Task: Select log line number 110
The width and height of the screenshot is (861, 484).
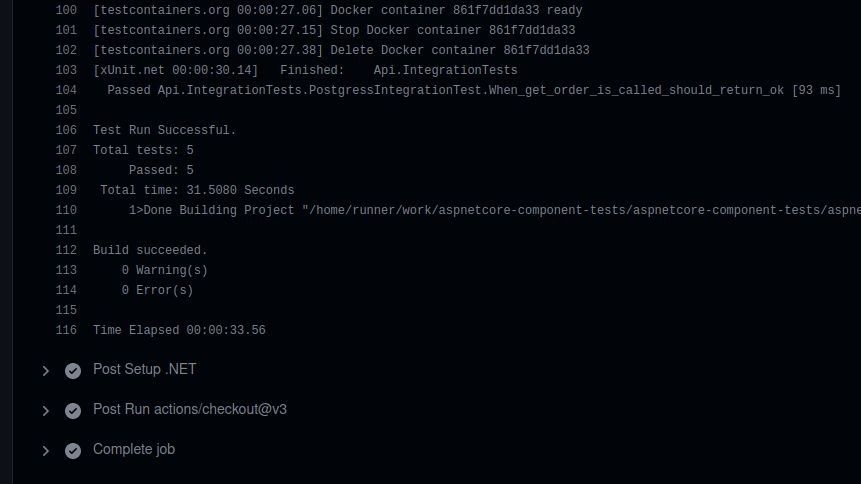Action: 66,210
